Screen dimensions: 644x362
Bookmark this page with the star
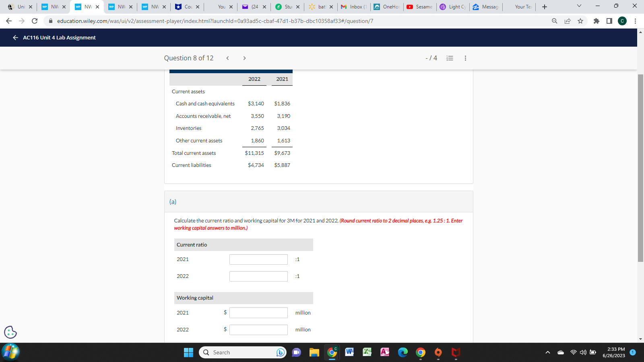tap(580, 21)
